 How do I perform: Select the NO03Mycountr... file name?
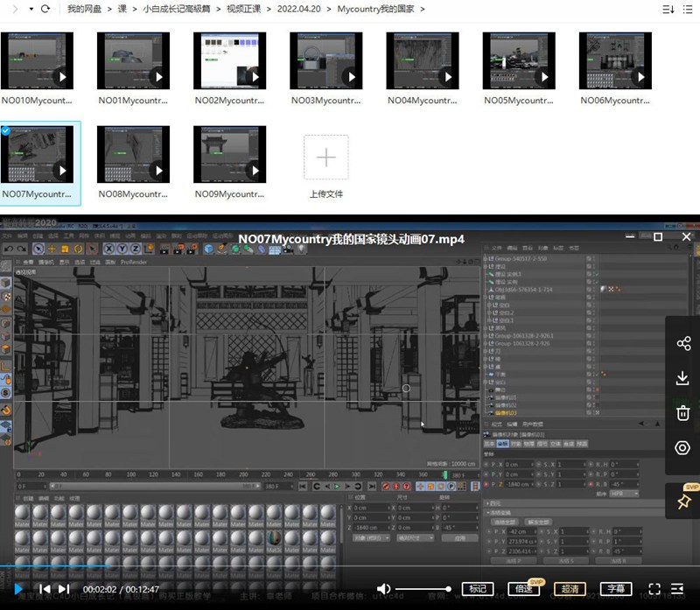(x=325, y=101)
